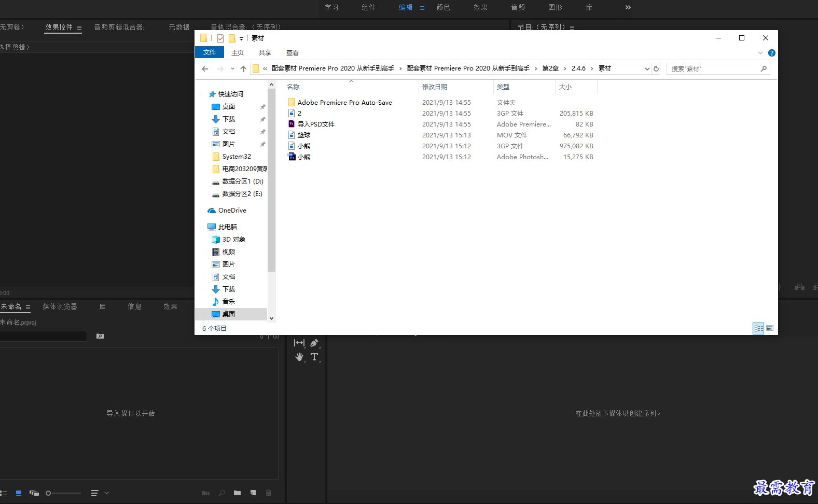Click 第2章 in the address breadcrumb
The height and width of the screenshot is (504, 818).
click(x=550, y=68)
